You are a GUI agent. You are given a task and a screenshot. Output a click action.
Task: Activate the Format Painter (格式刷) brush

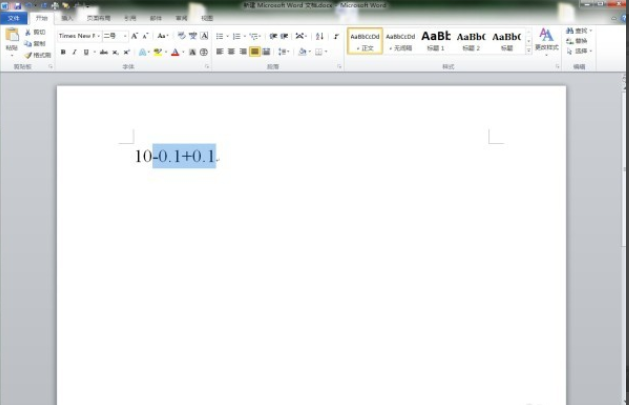(37, 55)
